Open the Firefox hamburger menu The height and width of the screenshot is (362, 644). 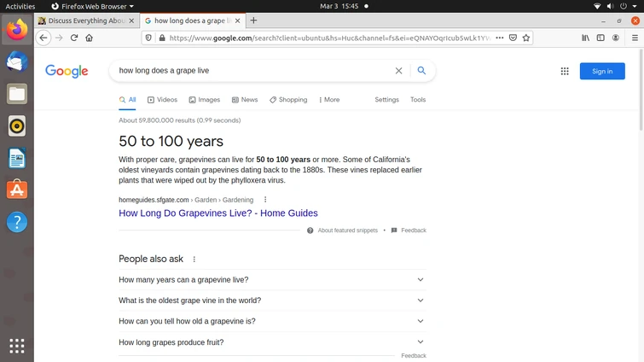(x=635, y=38)
